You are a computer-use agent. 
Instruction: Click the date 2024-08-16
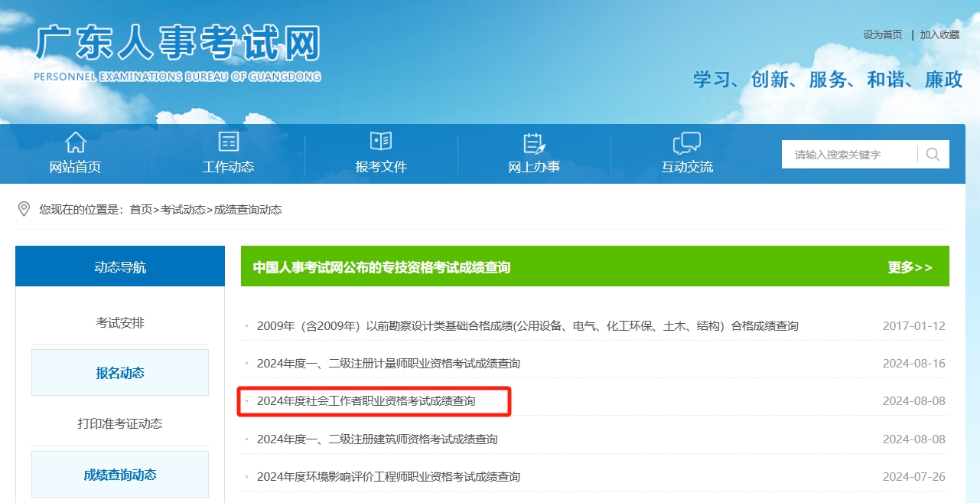tap(914, 363)
